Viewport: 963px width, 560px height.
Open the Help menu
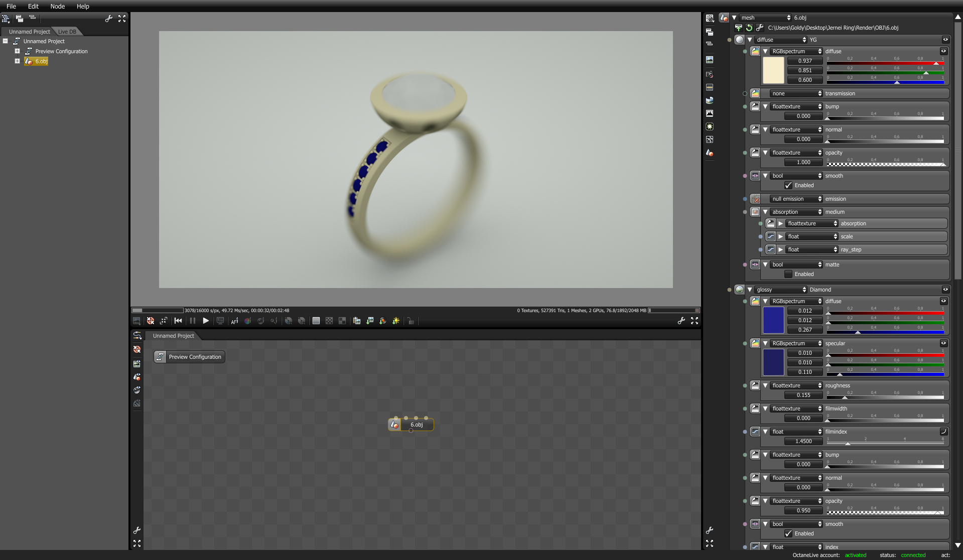pyautogui.click(x=83, y=7)
